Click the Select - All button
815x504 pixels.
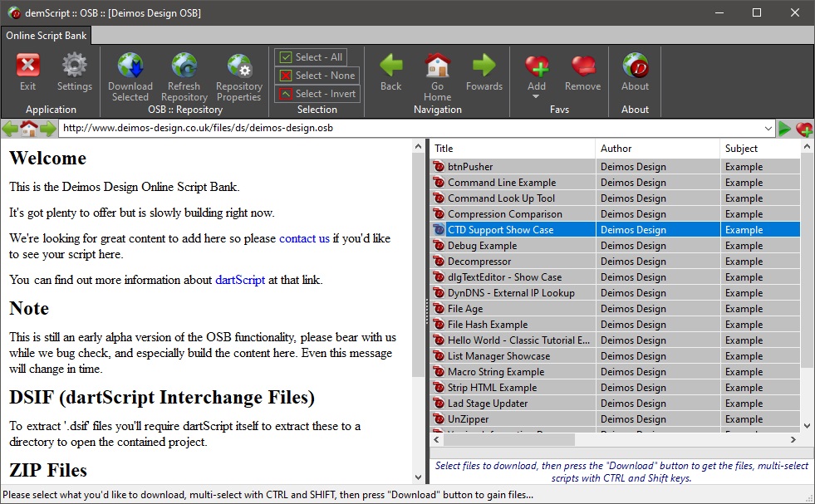coord(311,57)
